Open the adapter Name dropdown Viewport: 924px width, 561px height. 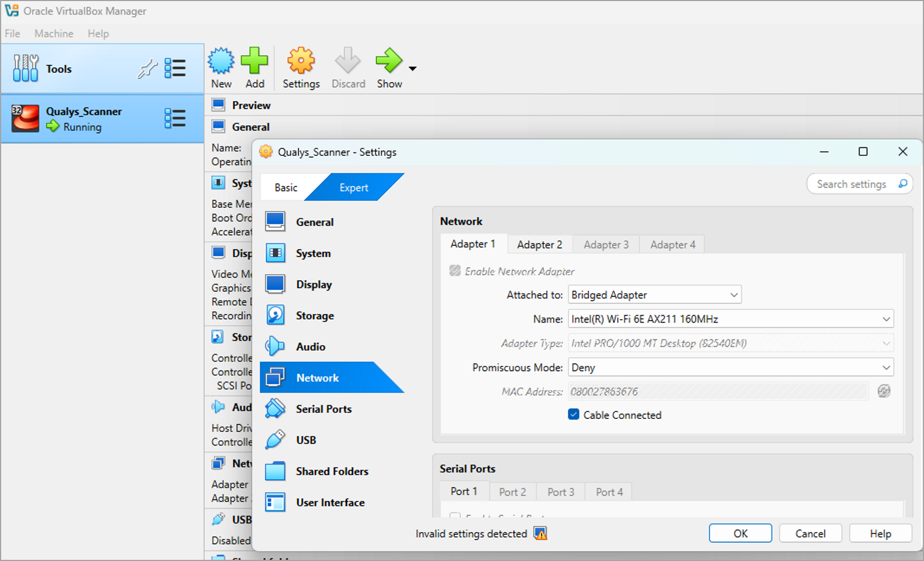click(730, 319)
